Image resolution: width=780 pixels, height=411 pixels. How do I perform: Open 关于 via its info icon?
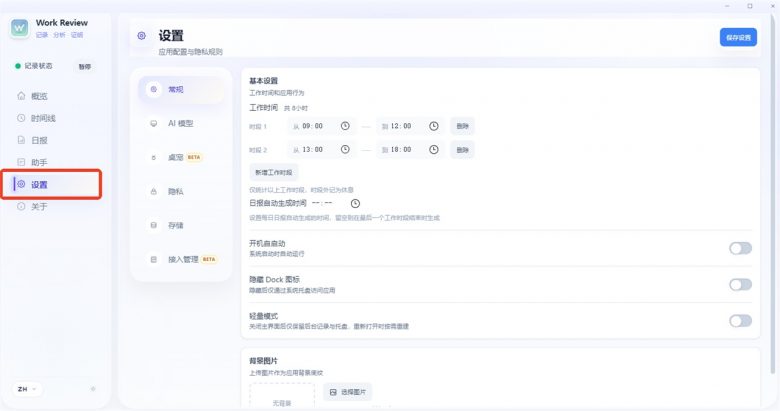[x=21, y=206]
